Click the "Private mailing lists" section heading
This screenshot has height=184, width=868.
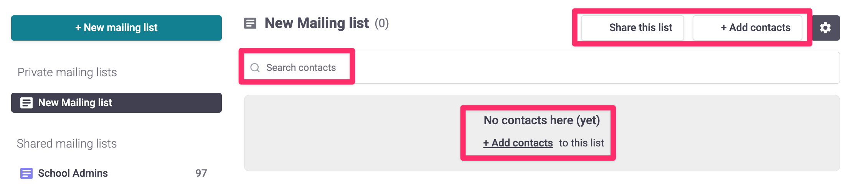point(67,72)
